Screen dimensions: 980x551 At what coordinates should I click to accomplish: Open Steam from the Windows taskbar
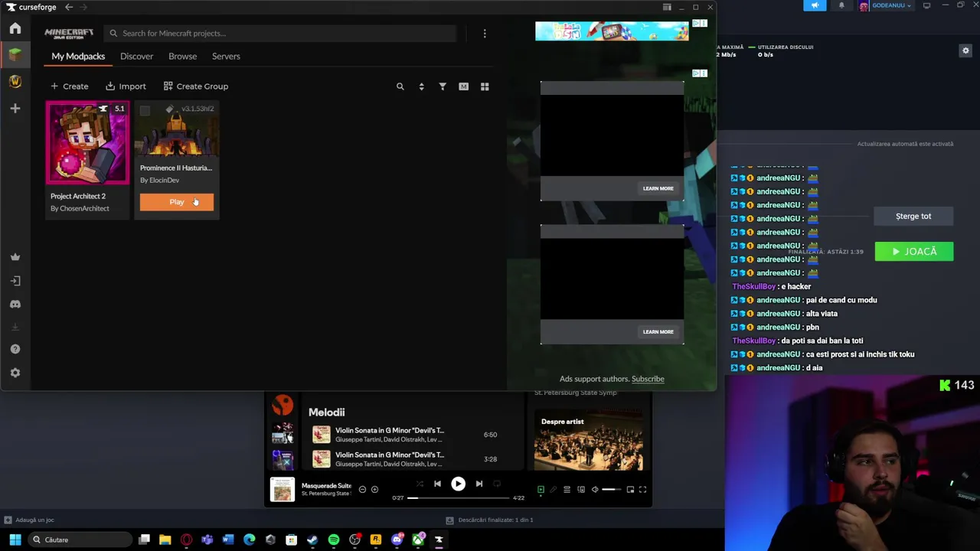[x=312, y=540]
